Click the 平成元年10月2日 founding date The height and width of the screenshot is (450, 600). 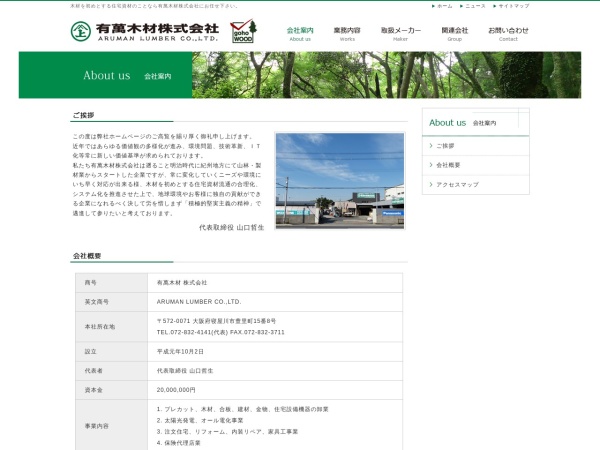[180, 352]
